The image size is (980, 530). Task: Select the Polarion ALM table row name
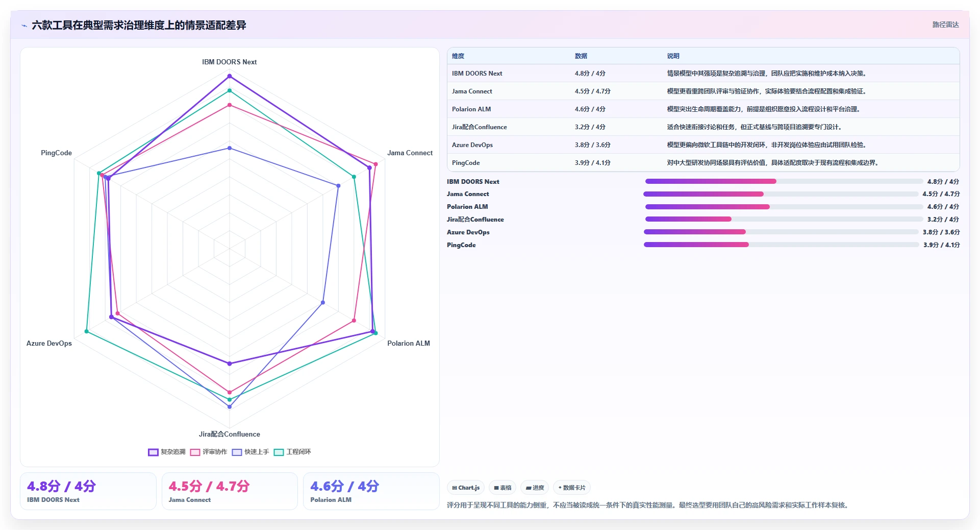click(471, 109)
